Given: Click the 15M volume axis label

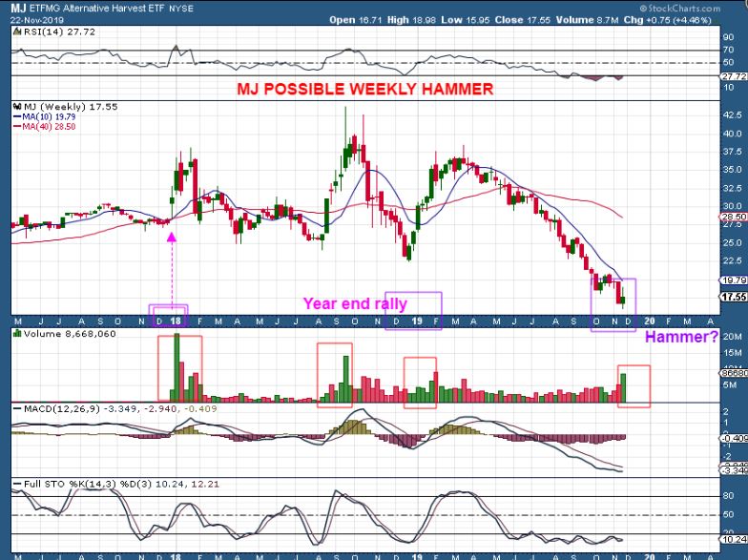Looking at the screenshot, I should tap(733, 353).
